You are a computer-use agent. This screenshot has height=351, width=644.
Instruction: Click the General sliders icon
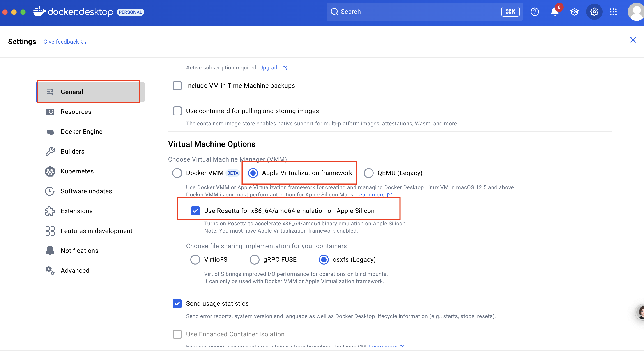[x=50, y=92]
